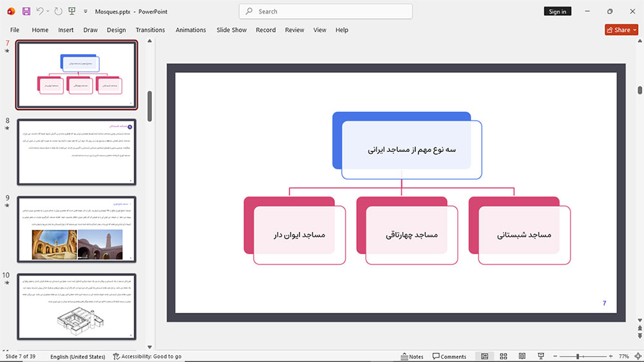Viewport: 644px width, 362px height.
Task: Click the Sign in button
Action: tap(557, 12)
